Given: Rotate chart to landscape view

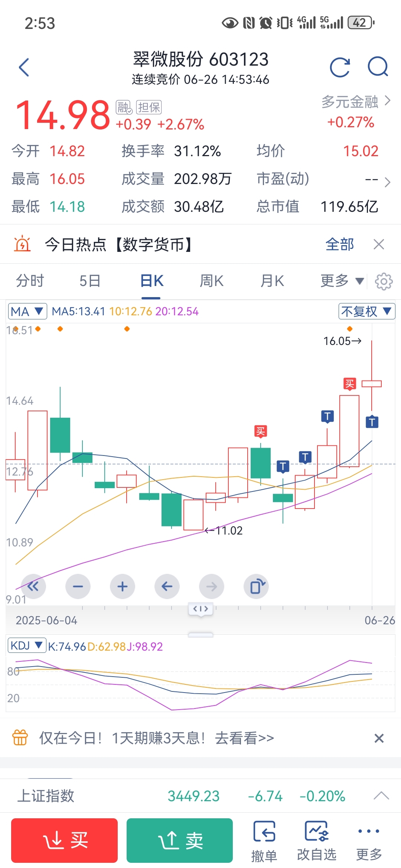Looking at the screenshot, I should click(x=256, y=586).
